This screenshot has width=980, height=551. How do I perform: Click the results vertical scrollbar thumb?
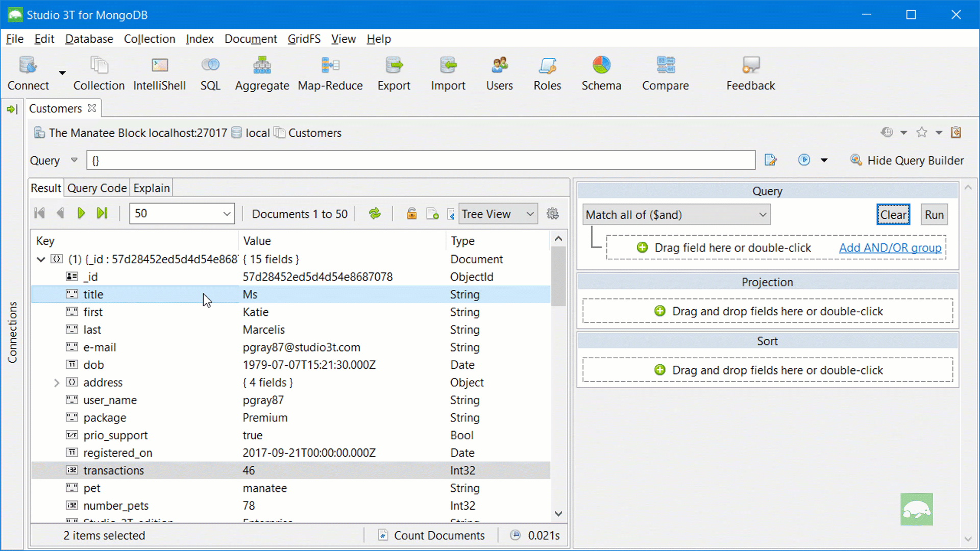(x=558, y=277)
